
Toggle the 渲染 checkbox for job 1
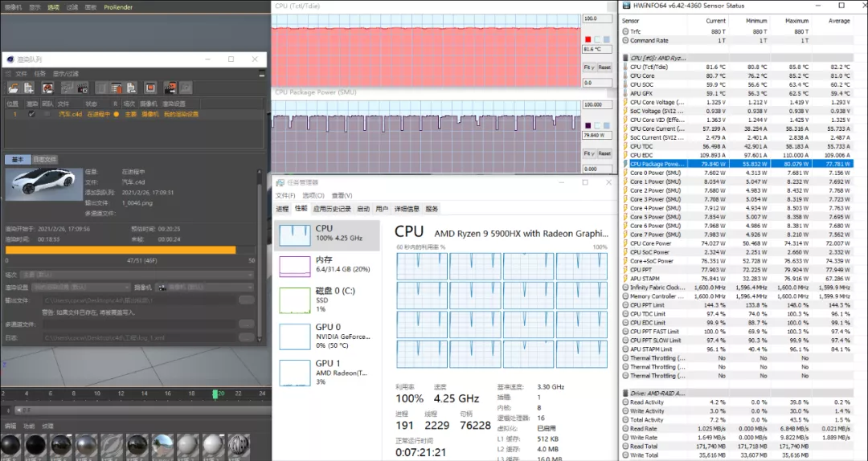pyautogui.click(x=31, y=114)
